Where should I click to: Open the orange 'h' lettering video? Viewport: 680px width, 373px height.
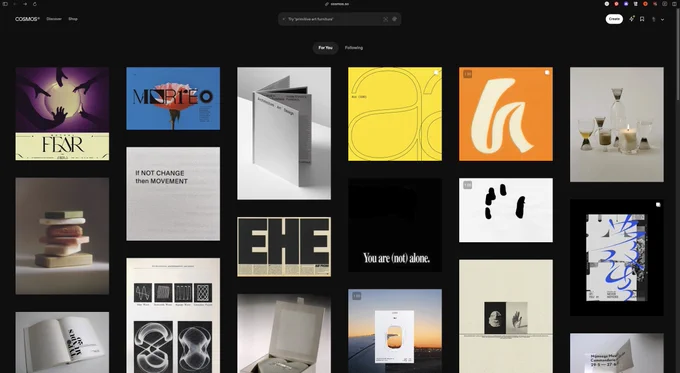coord(506,114)
